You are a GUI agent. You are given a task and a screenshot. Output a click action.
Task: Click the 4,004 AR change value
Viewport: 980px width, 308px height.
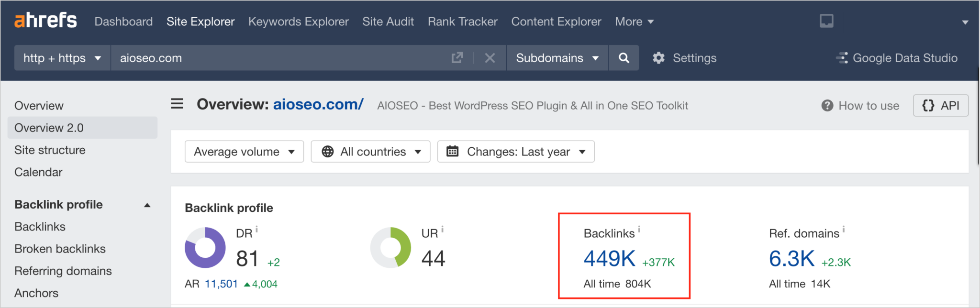tap(261, 284)
